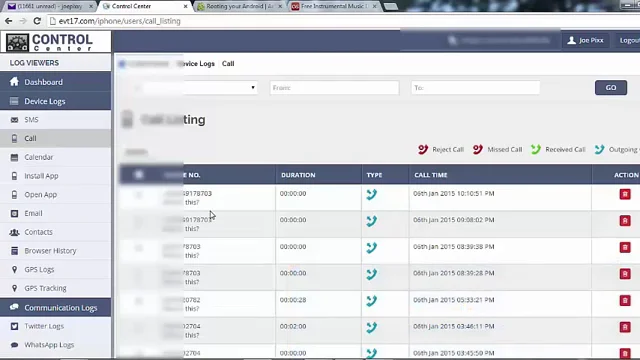Screen dimensions: 640x360
Task: Open the Dashboard home icon
Action: click(x=14, y=82)
